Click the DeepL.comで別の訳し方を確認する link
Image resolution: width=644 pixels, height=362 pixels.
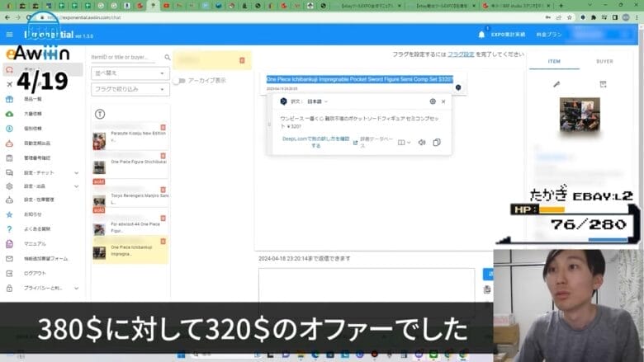(316, 143)
